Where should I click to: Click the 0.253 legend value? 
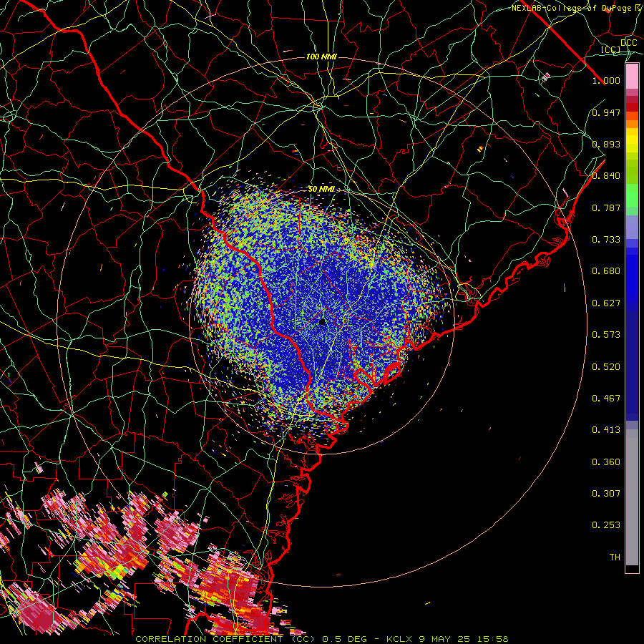(606, 525)
